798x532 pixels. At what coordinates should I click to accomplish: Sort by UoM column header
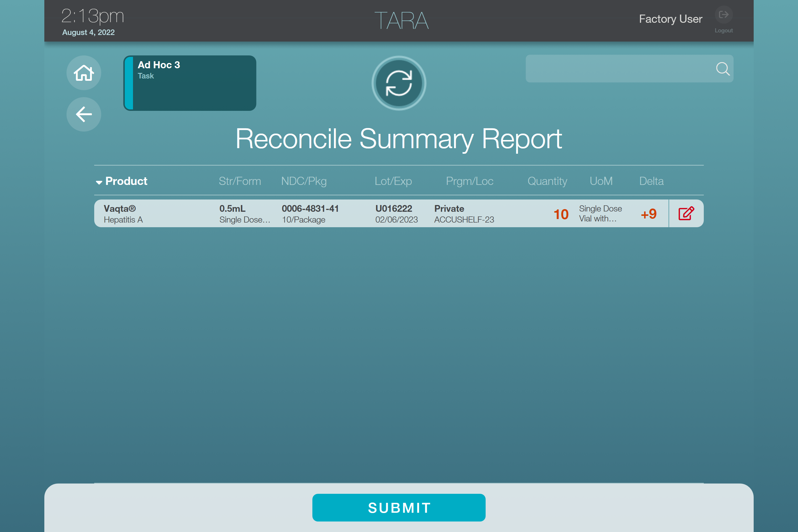click(x=601, y=181)
